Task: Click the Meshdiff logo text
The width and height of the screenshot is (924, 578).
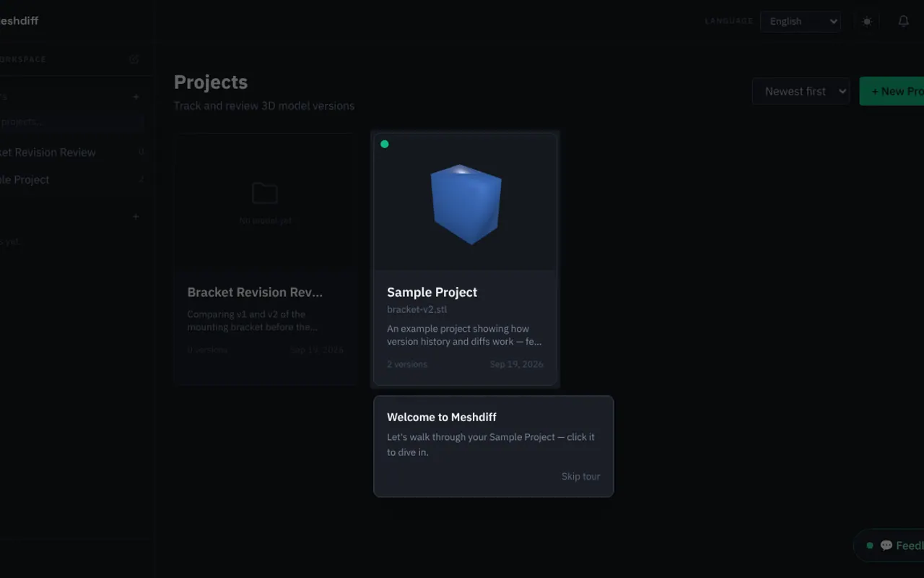Action: point(19,21)
